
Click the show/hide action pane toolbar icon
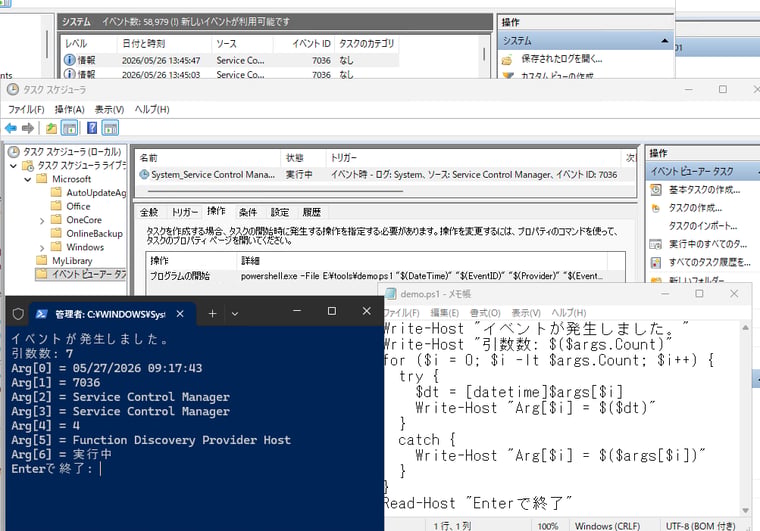point(111,128)
